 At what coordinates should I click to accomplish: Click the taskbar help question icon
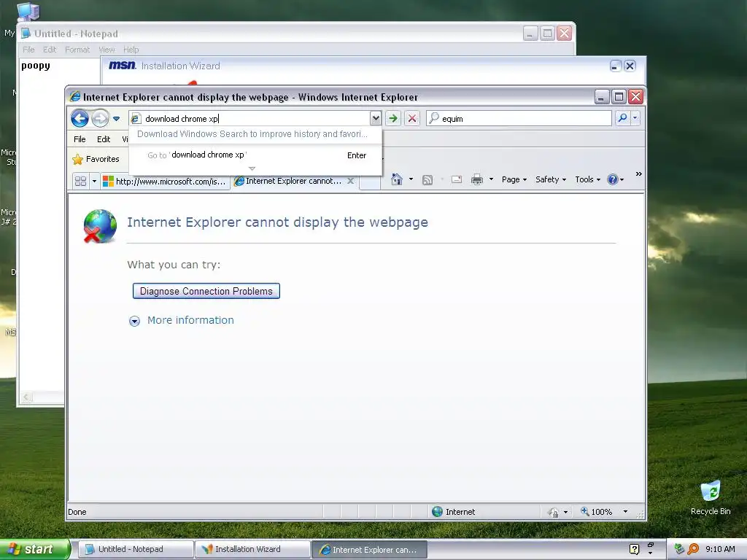(634, 549)
